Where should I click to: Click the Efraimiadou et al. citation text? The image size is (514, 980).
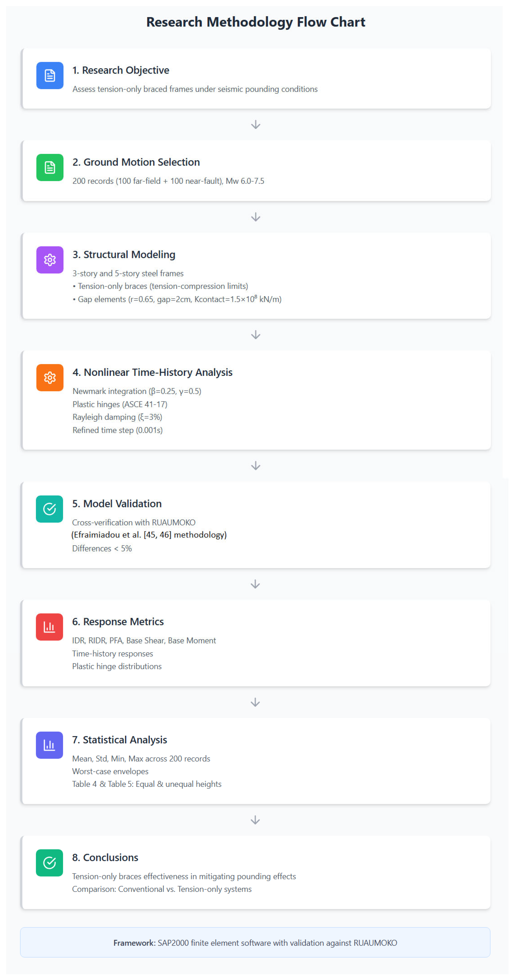point(149,535)
